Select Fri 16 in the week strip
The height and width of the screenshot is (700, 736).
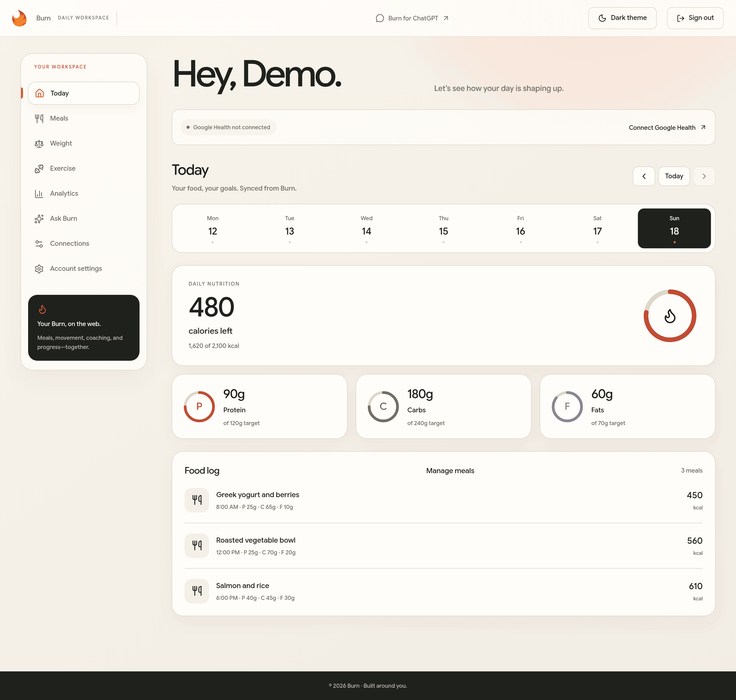pos(520,228)
